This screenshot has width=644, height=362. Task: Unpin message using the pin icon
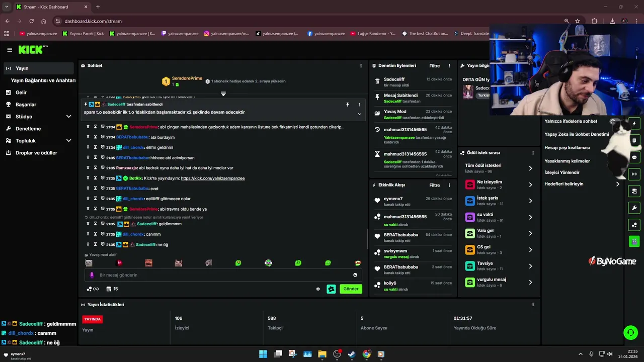(x=347, y=105)
